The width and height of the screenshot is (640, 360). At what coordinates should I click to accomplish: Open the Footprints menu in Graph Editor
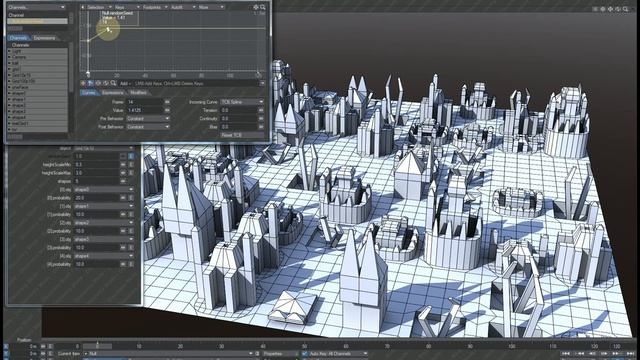pyautogui.click(x=155, y=7)
